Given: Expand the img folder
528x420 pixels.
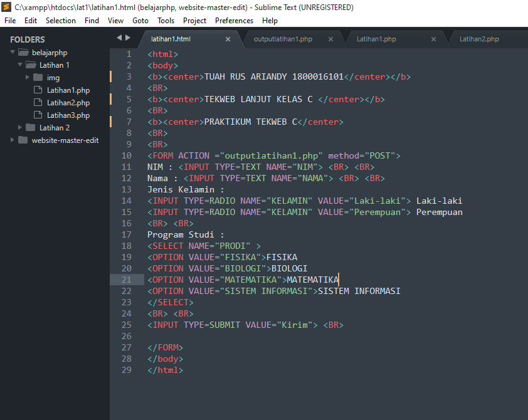Looking at the screenshot, I should pos(28,77).
